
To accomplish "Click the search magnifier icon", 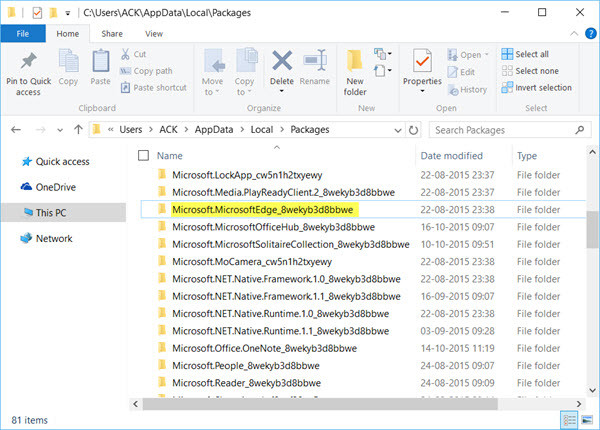I will point(580,130).
